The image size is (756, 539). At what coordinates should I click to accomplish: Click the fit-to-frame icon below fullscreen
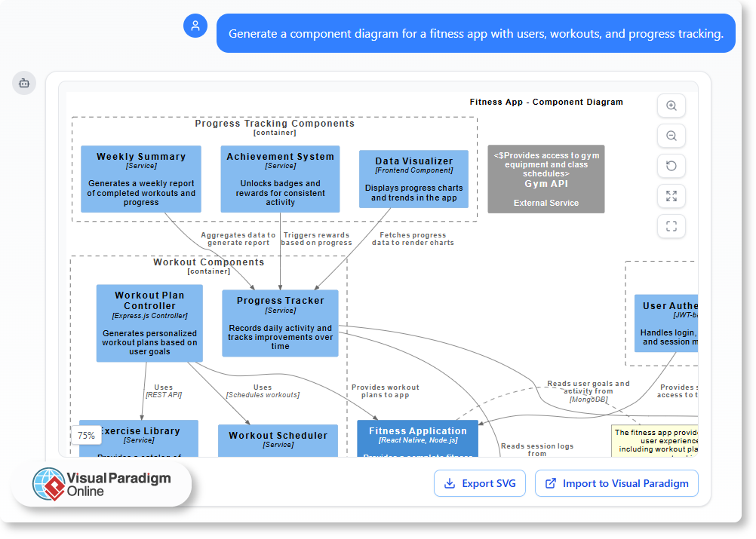point(671,226)
